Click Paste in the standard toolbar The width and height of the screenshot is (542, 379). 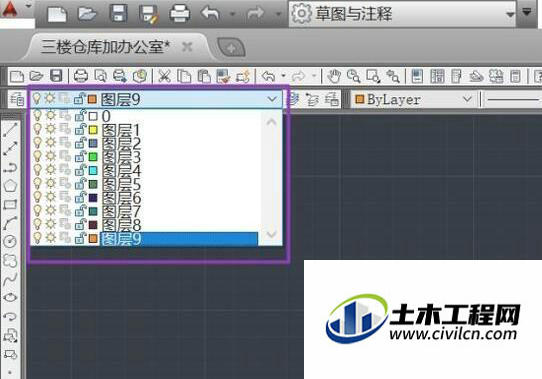pyautogui.click(x=204, y=76)
